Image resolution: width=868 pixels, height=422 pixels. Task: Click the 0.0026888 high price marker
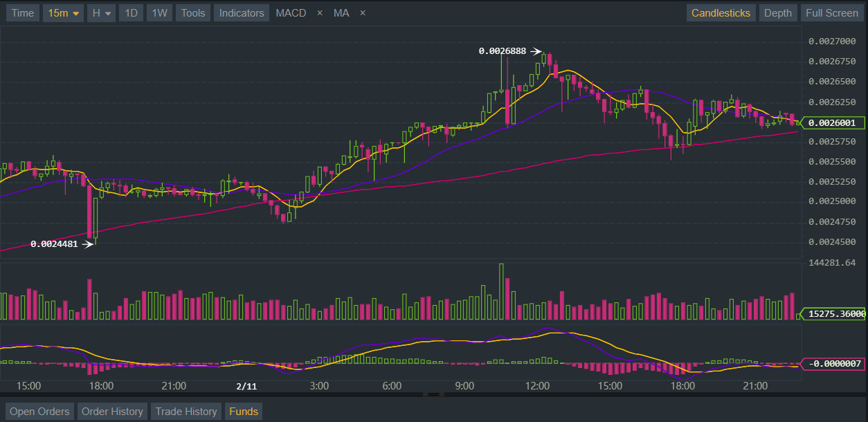[503, 51]
